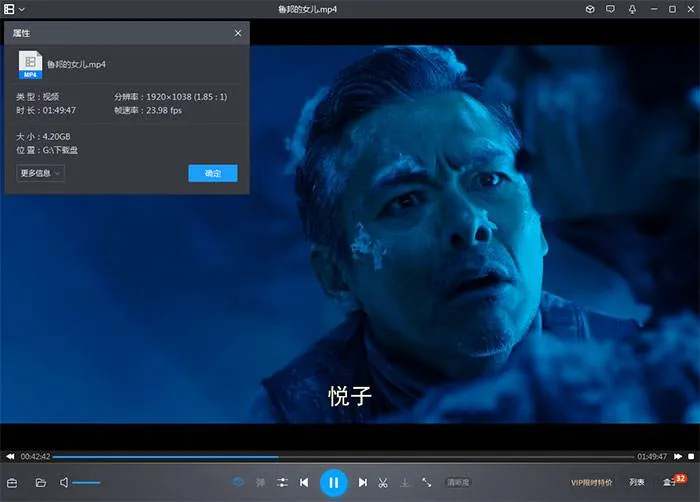Click the resolution value 1920×1038 (1.85:1)
Image resolution: width=700 pixels, height=502 pixels.
click(187, 96)
